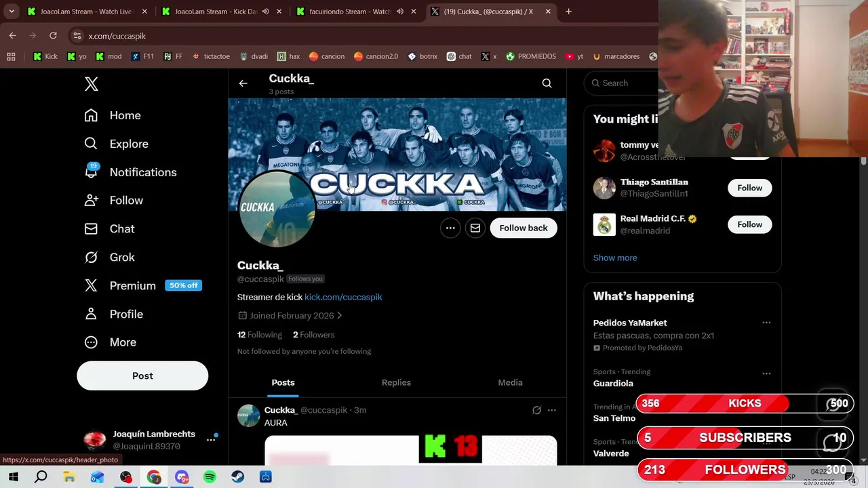Open Notifications with 19 badge
This screenshot has width=868, height=488.
click(130, 172)
